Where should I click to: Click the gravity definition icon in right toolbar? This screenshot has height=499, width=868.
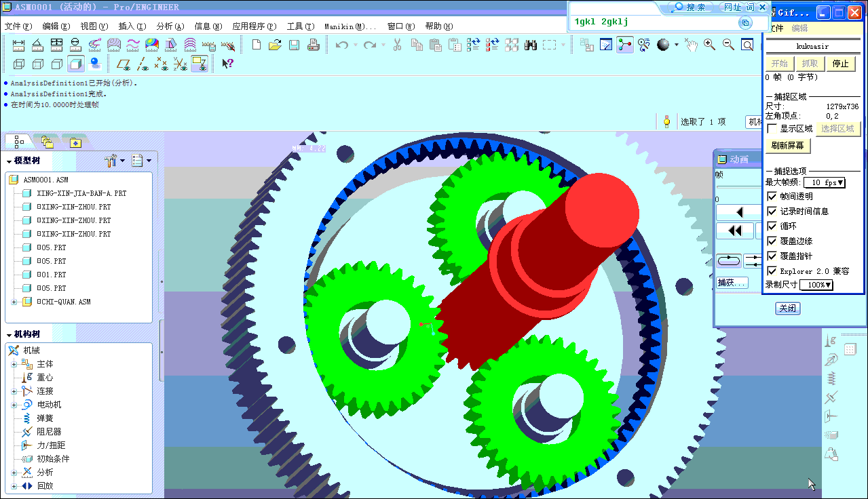[x=831, y=341]
